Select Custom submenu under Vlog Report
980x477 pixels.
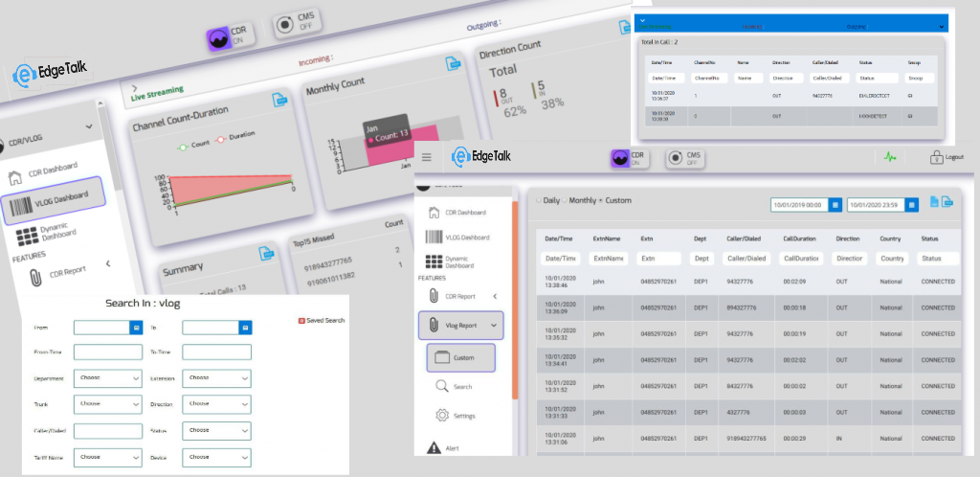(461, 357)
